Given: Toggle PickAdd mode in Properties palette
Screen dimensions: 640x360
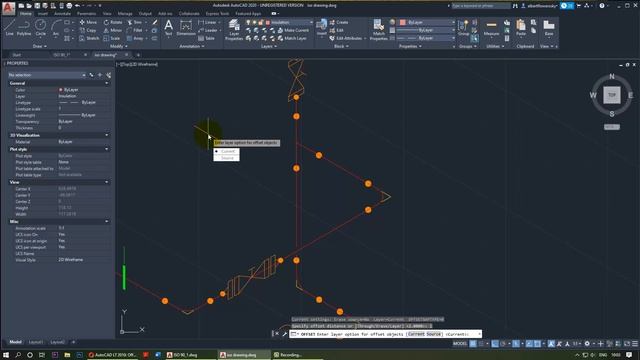Looking at the screenshot, I should (91, 75).
